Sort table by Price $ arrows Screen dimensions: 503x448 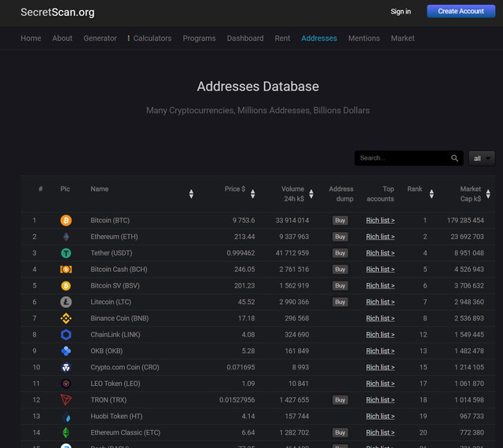[253, 194]
